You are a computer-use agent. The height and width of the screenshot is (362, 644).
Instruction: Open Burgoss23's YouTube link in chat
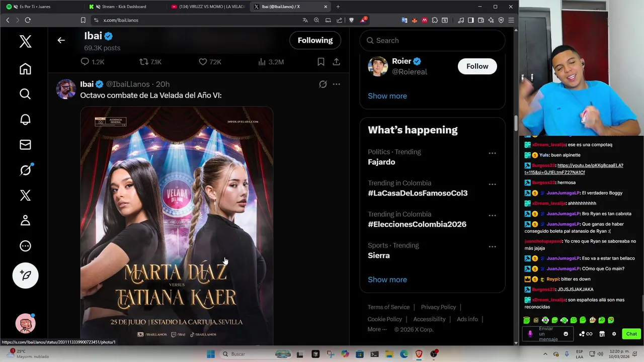point(574,169)
